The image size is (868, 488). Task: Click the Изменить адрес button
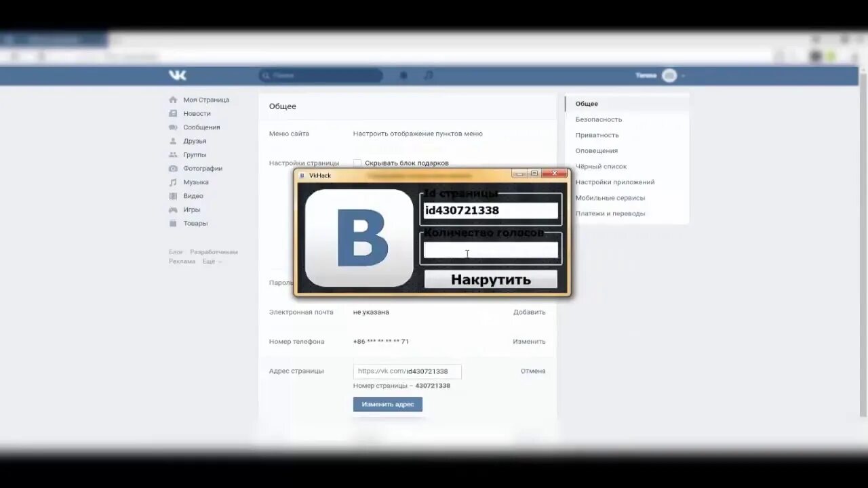388,404
